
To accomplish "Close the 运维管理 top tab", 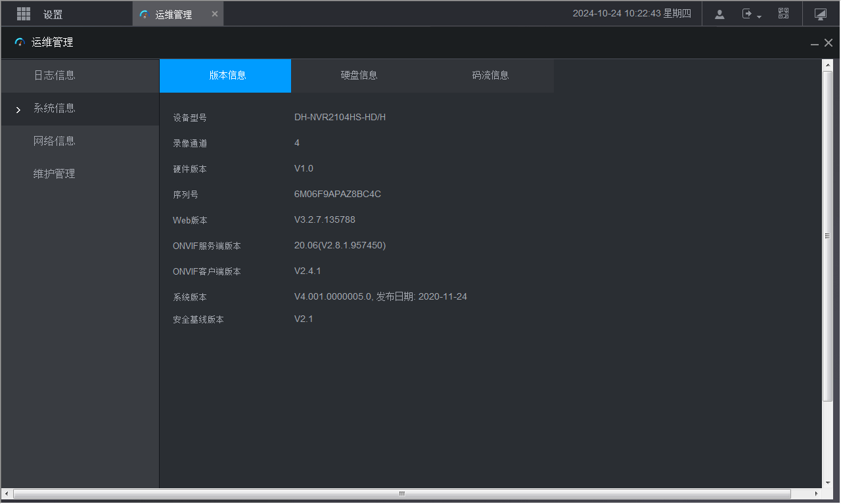I will pyautogui.click(x=214, y=14).
